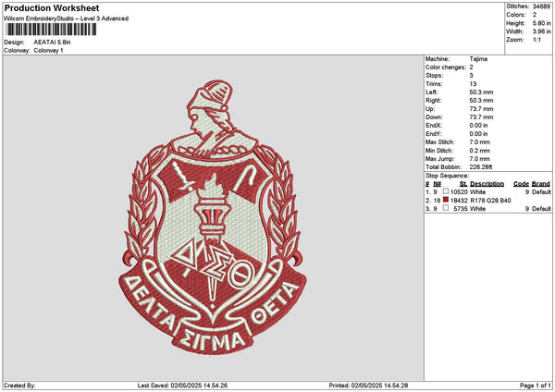Click the Machine value 'Tajima'
Viewport: 555px width, 392px height.
pos(478,59)
